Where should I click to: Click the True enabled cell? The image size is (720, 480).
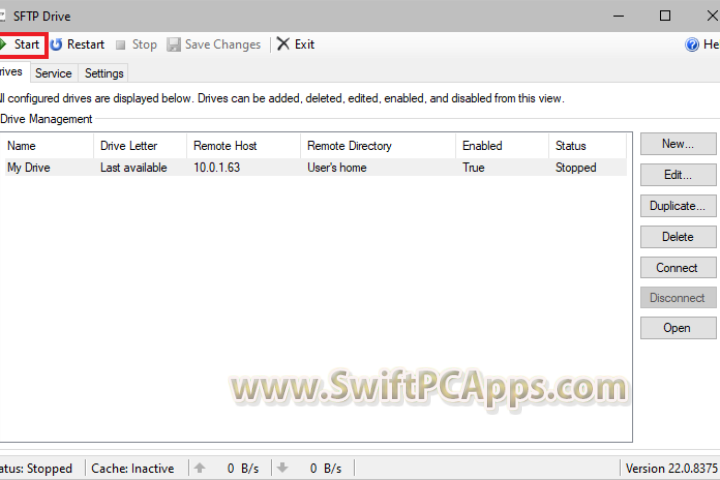[x=473, y=168]
